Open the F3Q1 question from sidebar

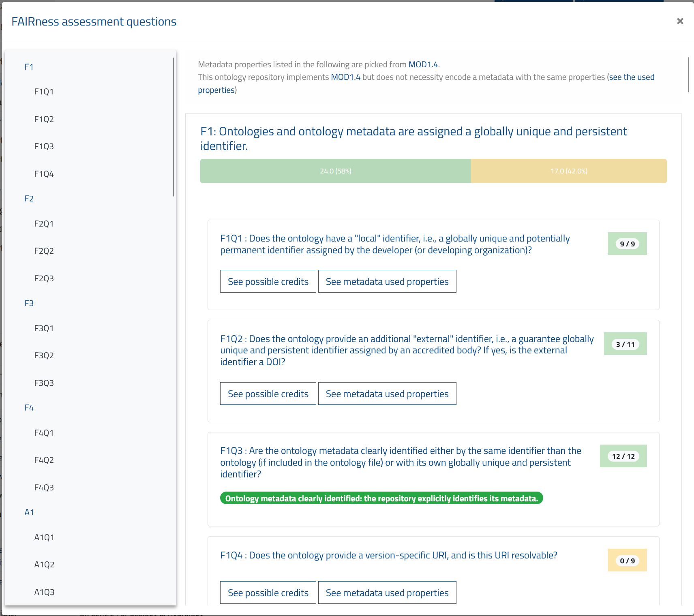click(44, 328)
